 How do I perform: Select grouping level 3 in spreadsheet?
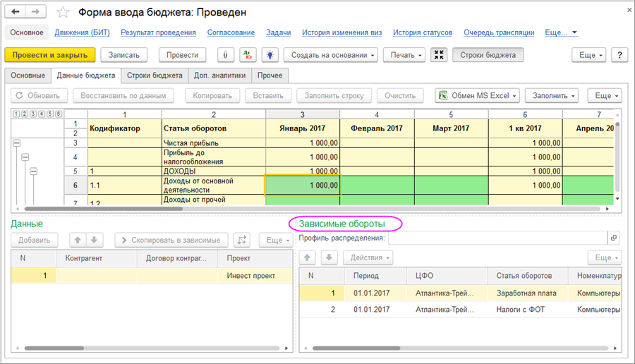pos(32,114)
